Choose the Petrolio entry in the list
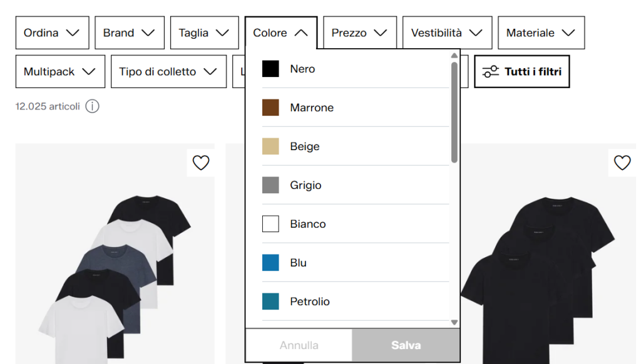The height and width of the screenshot is (364, 641). pos(356,301)
